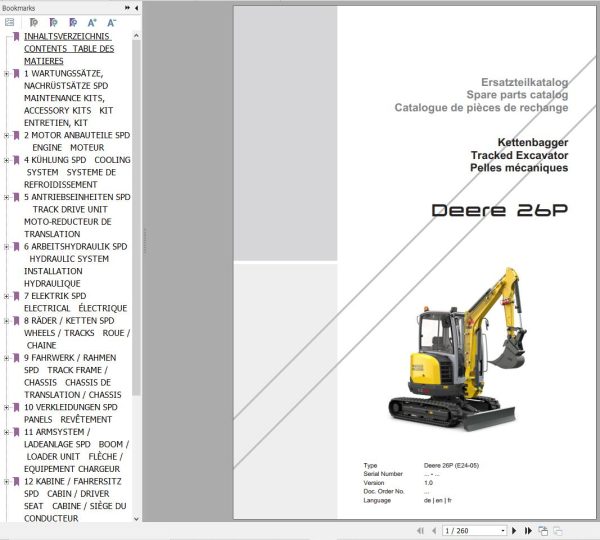Click the 'Deere 26P' title text
This screenshot has height=540, width=600.
pos(500,210)
